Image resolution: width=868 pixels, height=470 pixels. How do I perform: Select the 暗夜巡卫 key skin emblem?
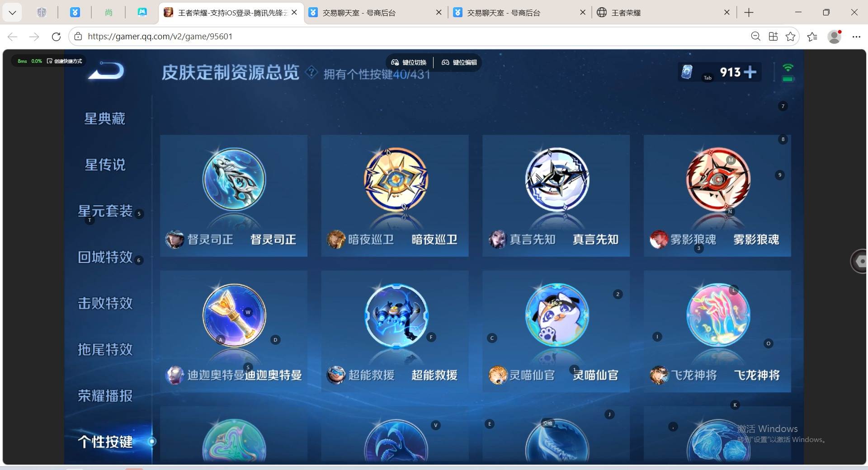(x=396, y=179)
